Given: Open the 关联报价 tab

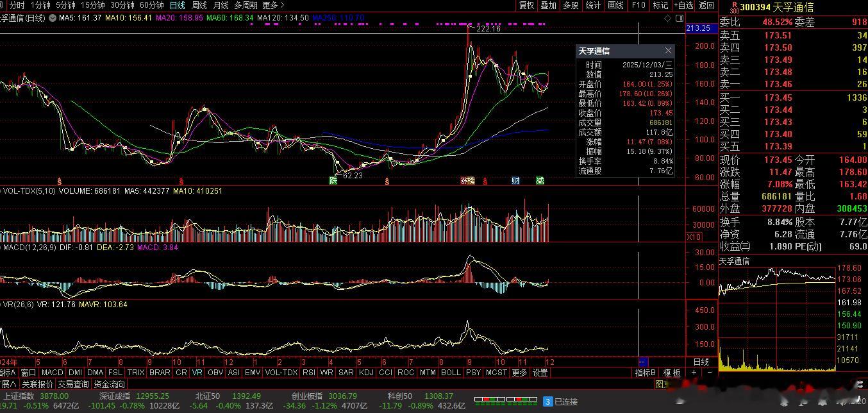Looking at the screenshot, I should [x=37, y=384].
